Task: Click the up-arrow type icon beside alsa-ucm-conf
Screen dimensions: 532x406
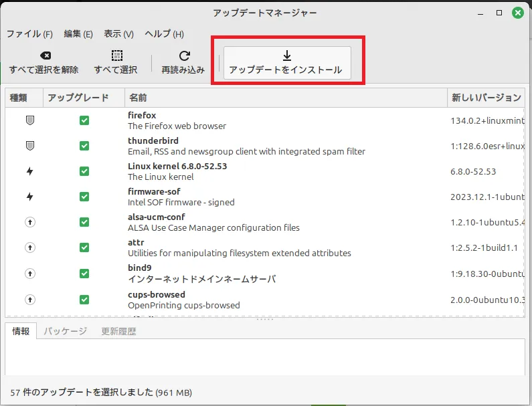Action: click(x=29, y=222)
